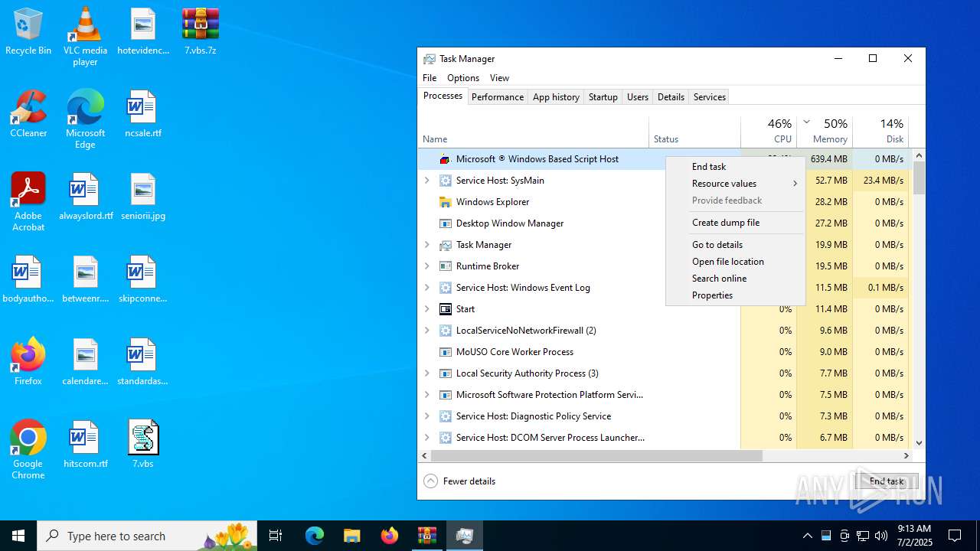Switch to the App history tab
980x551 pixels.
pyautogui.click(x=556, y=97)
